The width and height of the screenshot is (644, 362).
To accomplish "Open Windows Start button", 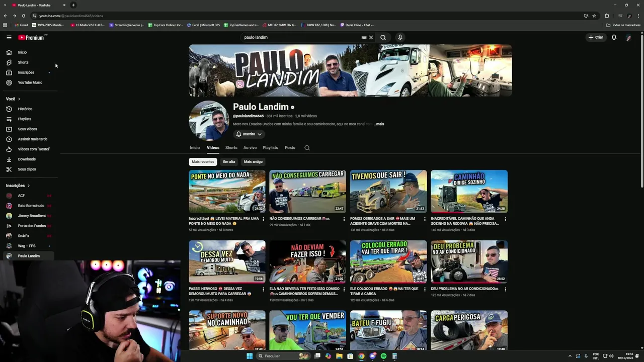I will click(x=249, y=356).
